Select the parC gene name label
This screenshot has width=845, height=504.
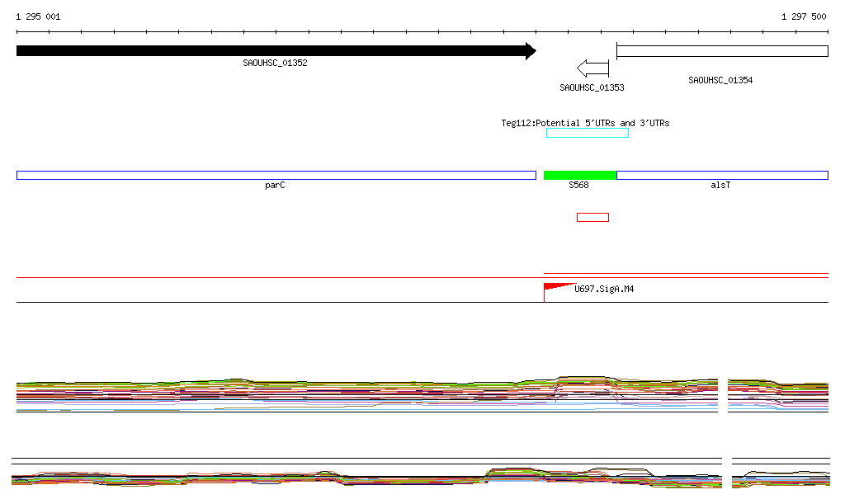pos(275,186)
